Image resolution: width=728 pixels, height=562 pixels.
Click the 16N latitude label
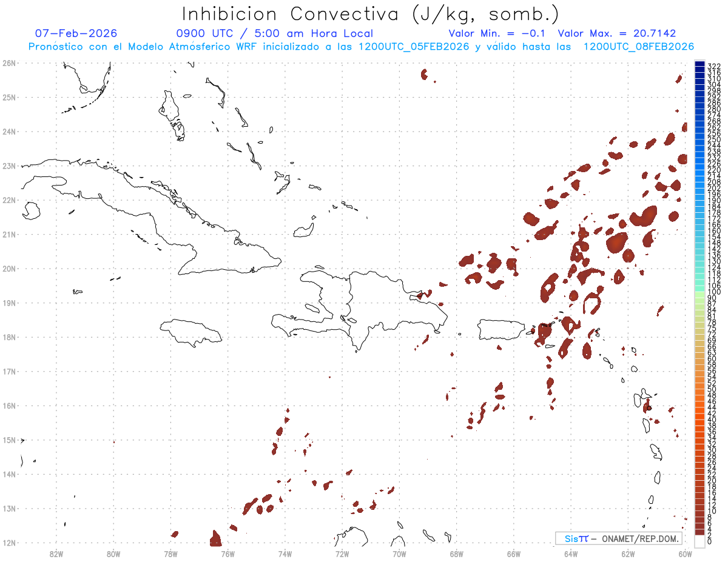pos(9,406)
